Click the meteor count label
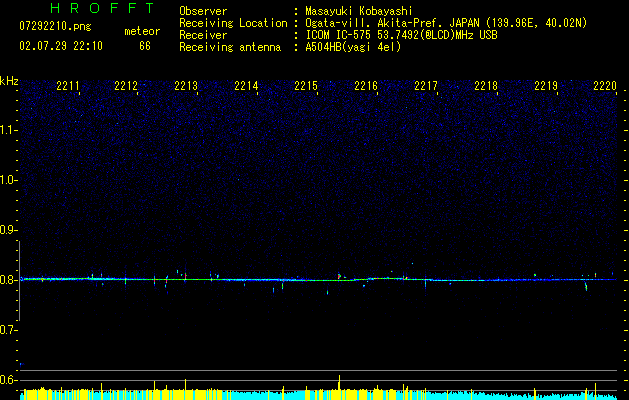Image resolution: width=629 pixels, height=400 pixels. point(142,31)
